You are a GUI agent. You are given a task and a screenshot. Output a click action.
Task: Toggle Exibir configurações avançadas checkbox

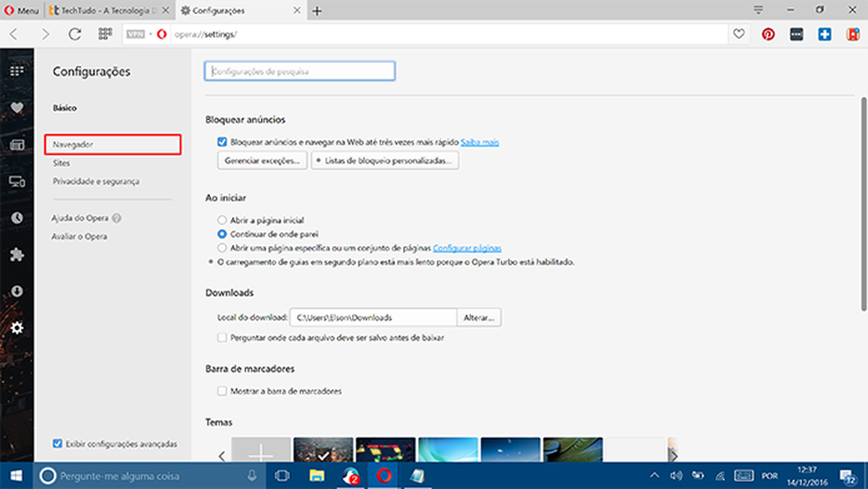pyautogui.click(x=57, y=443)
